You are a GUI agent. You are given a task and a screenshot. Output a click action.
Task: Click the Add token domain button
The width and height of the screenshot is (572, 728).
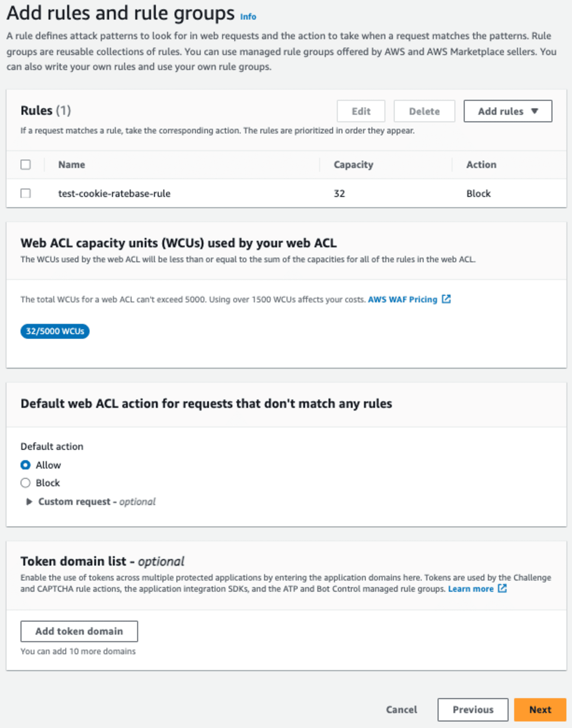[79, 631]
